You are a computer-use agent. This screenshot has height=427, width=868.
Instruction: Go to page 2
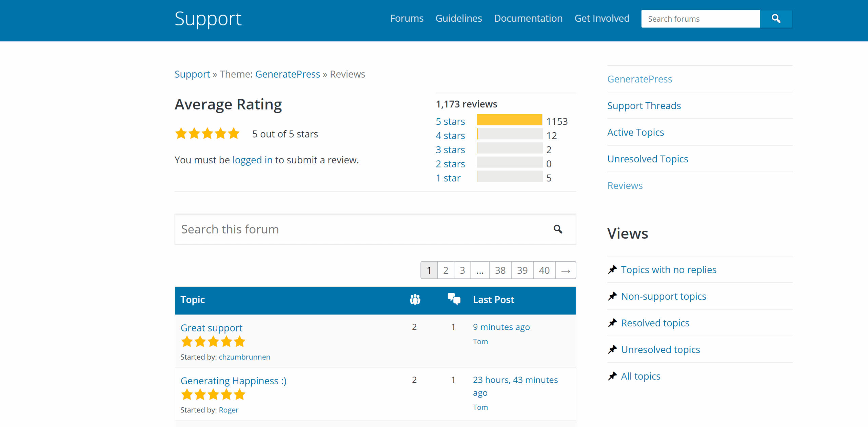[x=446, y=270]
